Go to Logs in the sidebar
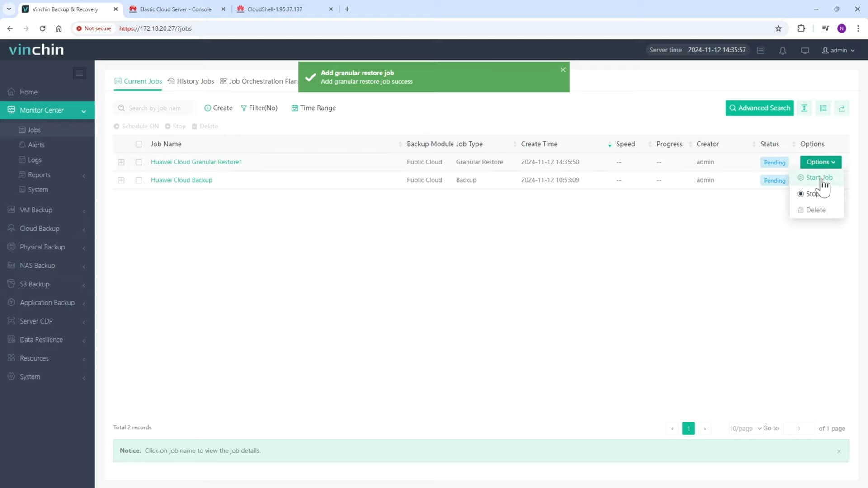Screen dimensions: 868x488 34,160
